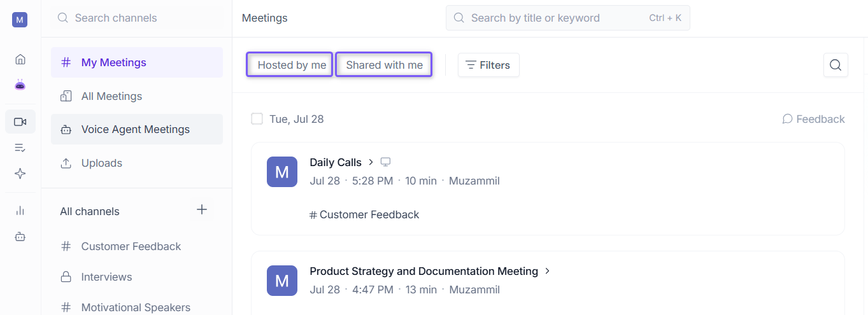The width and height of the screenshot is (868, 315).
Task: Click the magnifier search button at top right
Action: coord(836,65)
